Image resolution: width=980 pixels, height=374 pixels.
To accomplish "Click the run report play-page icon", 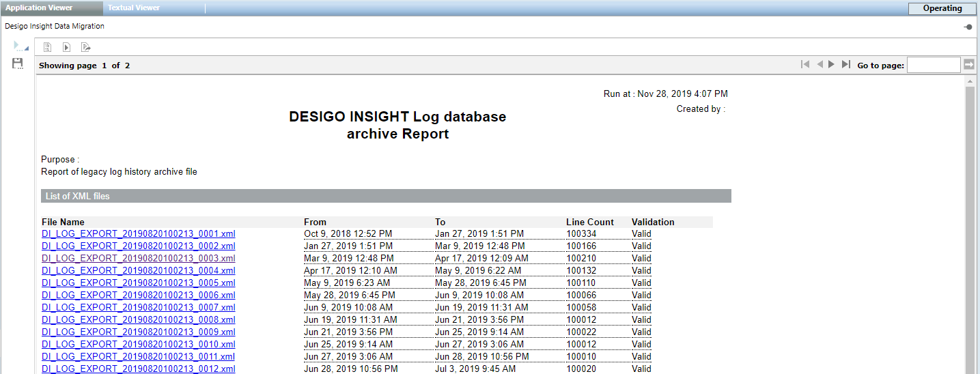I will 66,47.
